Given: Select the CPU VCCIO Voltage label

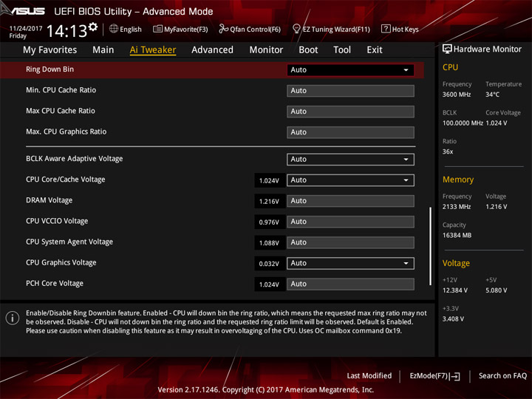Looking at the screenshot, I should 57,221.
